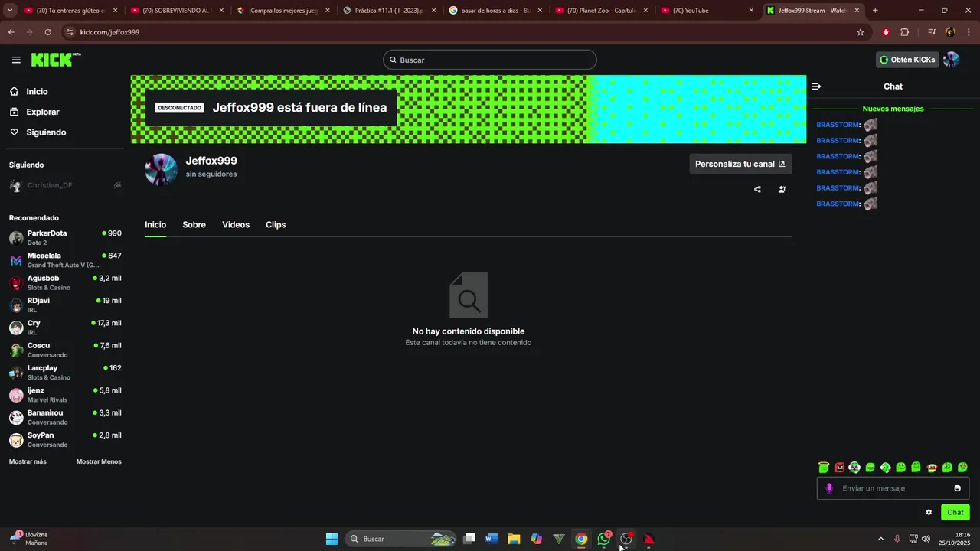Open the emoji picker in message box
Image resolution: width=980 pixels, height=551 pixels.
pyautogui.click(x=957, y=488)
